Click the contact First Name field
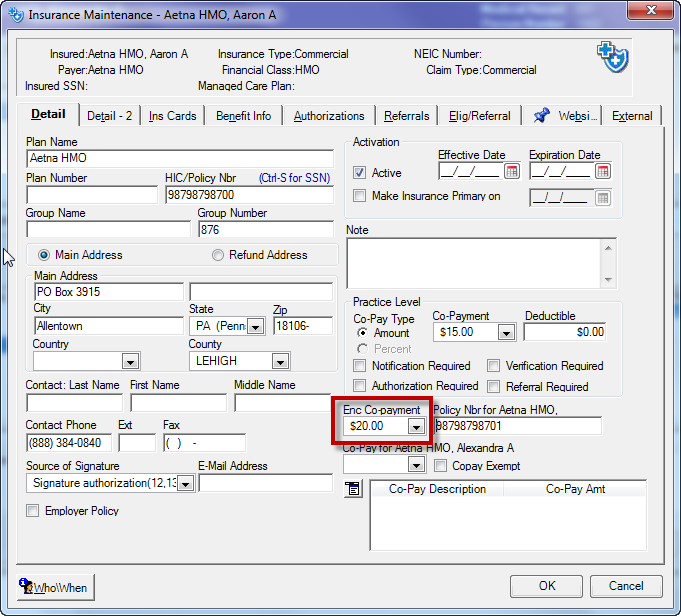This screenshot has height=616, width=681. 179,403
